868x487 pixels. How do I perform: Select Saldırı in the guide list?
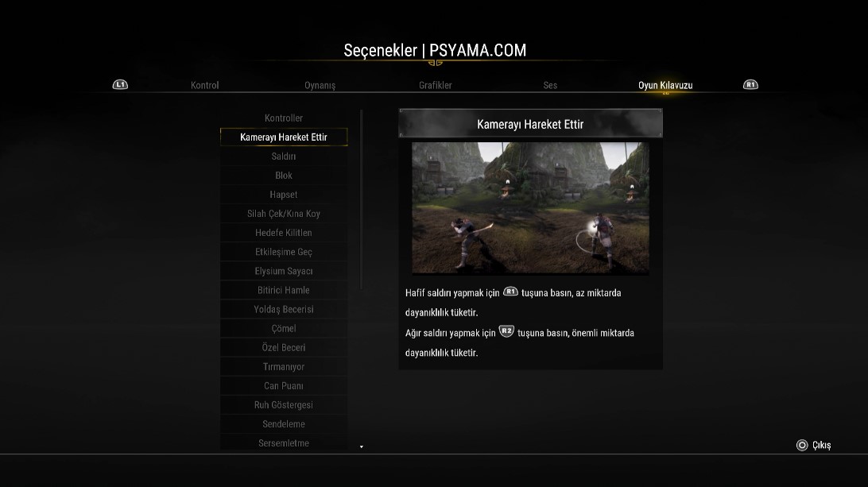(x=284, y=156)
